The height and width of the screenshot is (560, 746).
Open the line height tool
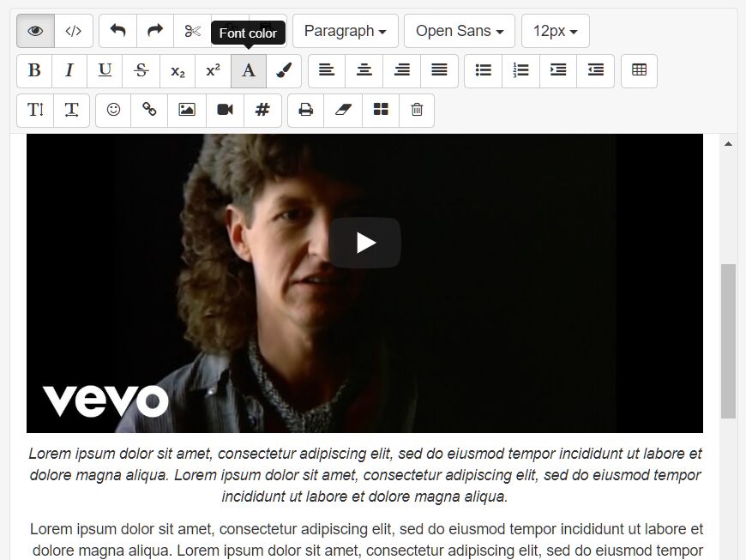(x=35, y=110)
